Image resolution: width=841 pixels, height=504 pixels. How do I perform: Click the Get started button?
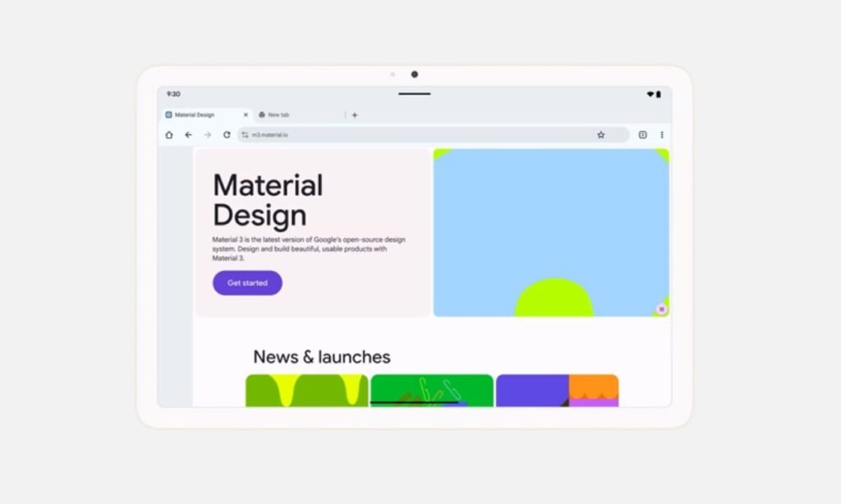(247, 282)
